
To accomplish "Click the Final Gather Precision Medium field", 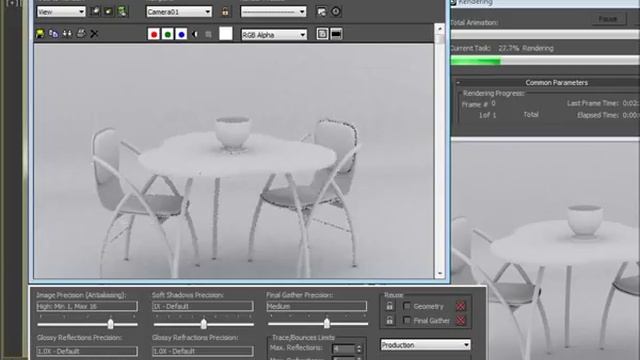I will coord(317,306).
